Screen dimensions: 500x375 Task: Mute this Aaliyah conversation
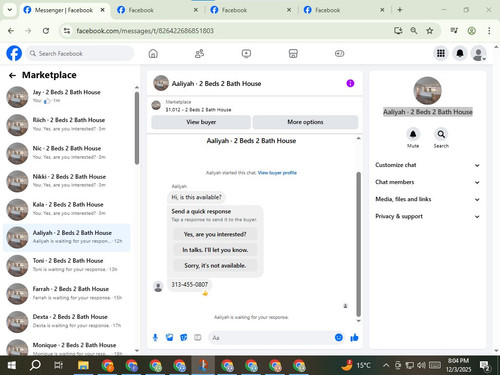(x=413, y=134)
